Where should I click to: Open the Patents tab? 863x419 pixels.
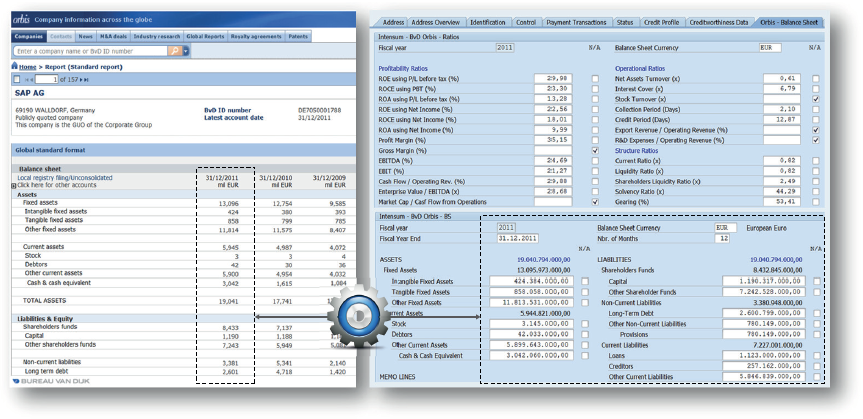coord(298,36)
